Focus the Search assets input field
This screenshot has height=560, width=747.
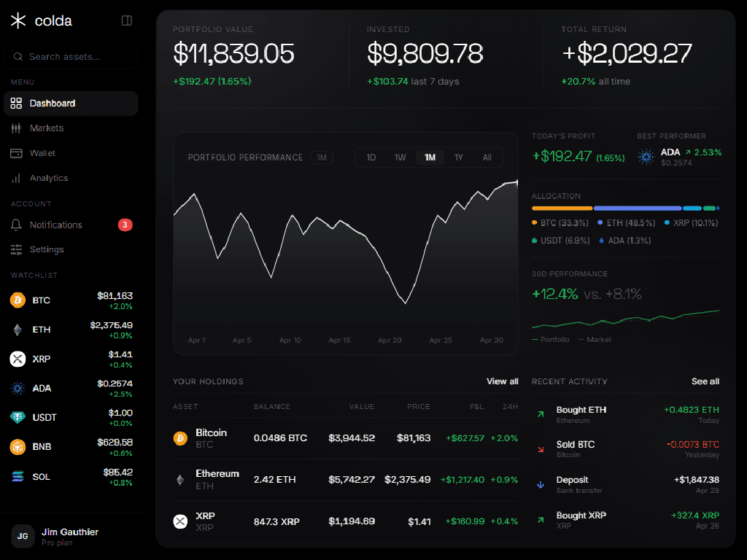(71, 57)
